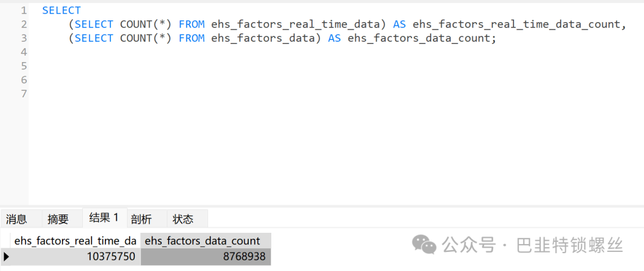The width and height of the screenshot is (644, 271).
Task: Select the ehs_factors_real_time_da column header
Action: [75, 241]
